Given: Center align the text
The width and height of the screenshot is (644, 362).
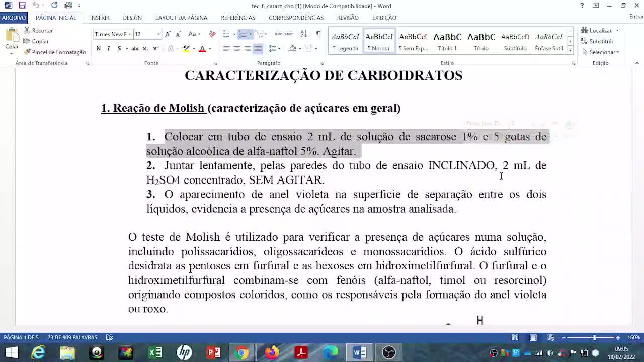Looking at the screenshot, I should click(237, 49).
